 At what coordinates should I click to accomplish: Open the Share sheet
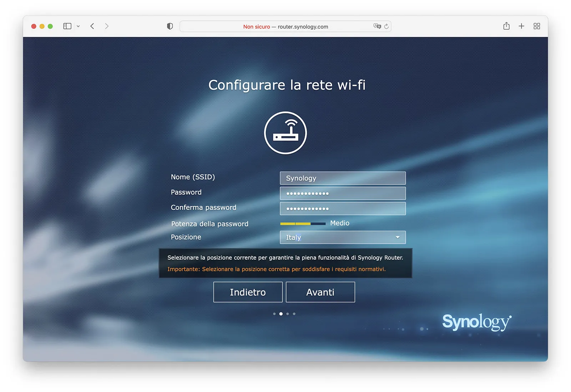click(506, 26)
